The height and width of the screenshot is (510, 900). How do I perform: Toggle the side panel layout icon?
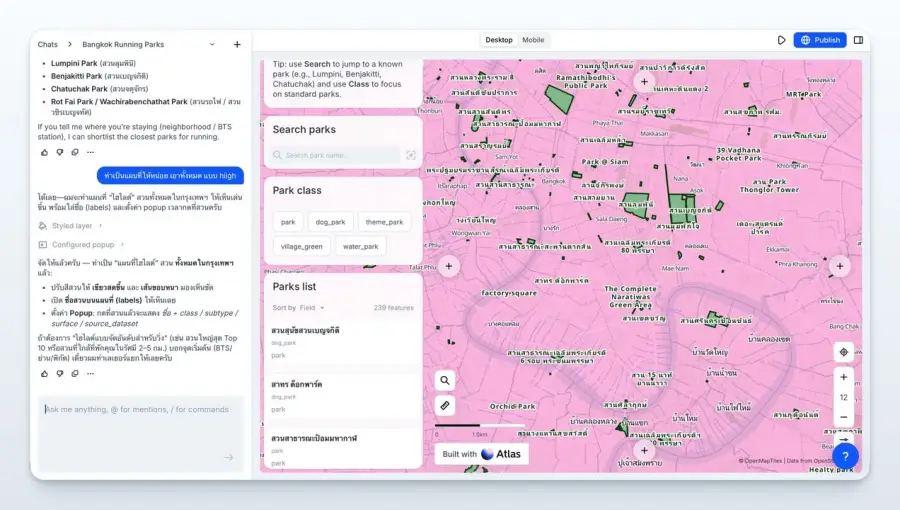[859, 40]
